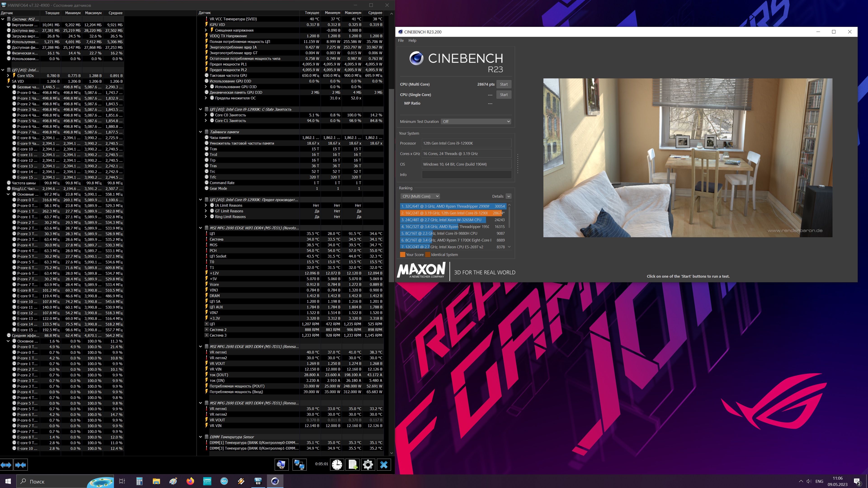
Task: Start the CPU (Multi Core) test
Action: 503,84
